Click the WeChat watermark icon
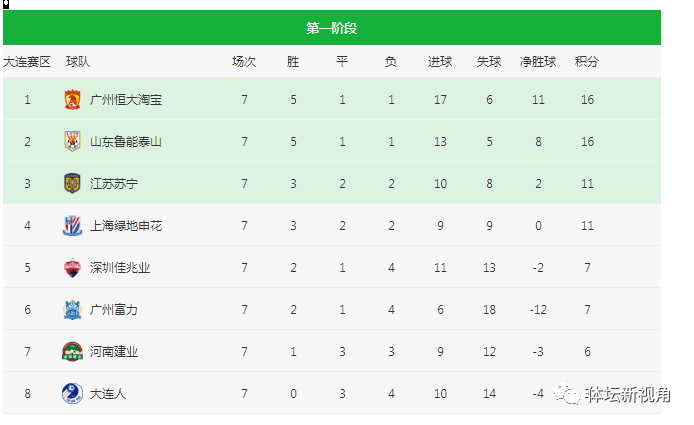The width and height of the screenshot is (694, 425). click(567, 393)
